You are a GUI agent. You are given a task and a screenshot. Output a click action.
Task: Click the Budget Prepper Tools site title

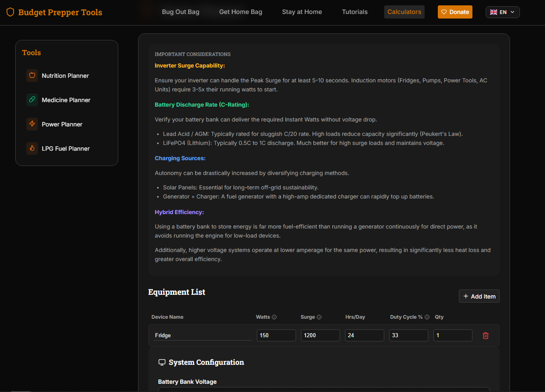60,12
